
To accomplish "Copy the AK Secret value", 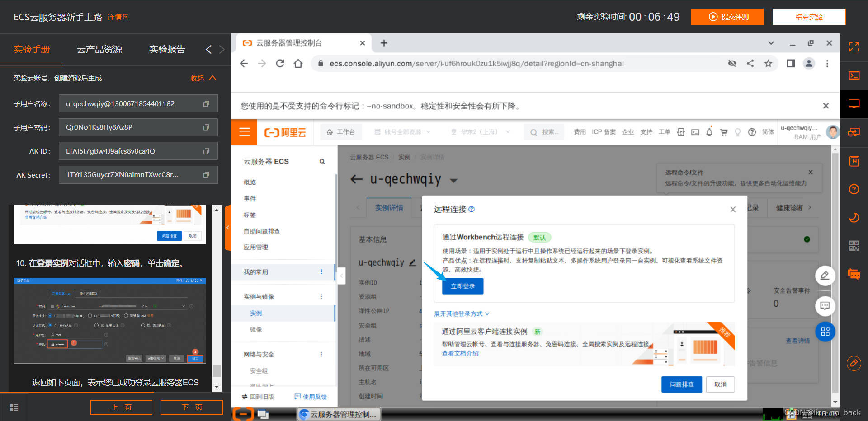I will point(206,175).
